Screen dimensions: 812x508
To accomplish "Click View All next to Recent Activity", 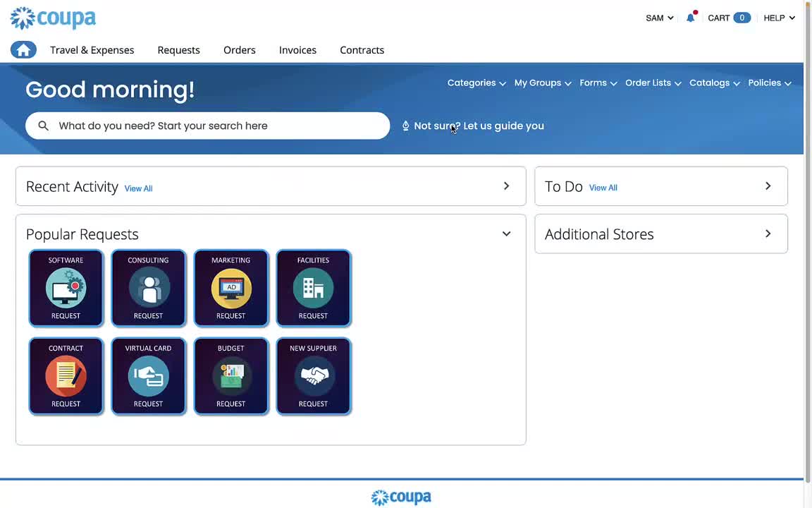I will click(x=138, y=188).
